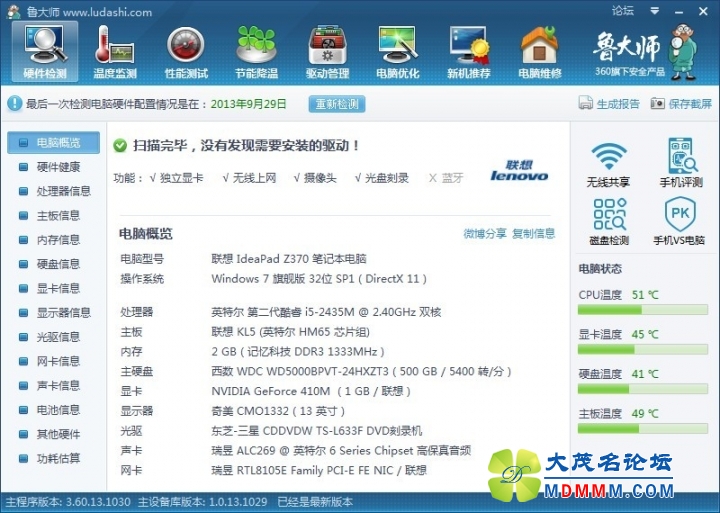Click 主程序版本 3.60.13.1030 status text
720x513 pixels.
[x=68, y=502]
